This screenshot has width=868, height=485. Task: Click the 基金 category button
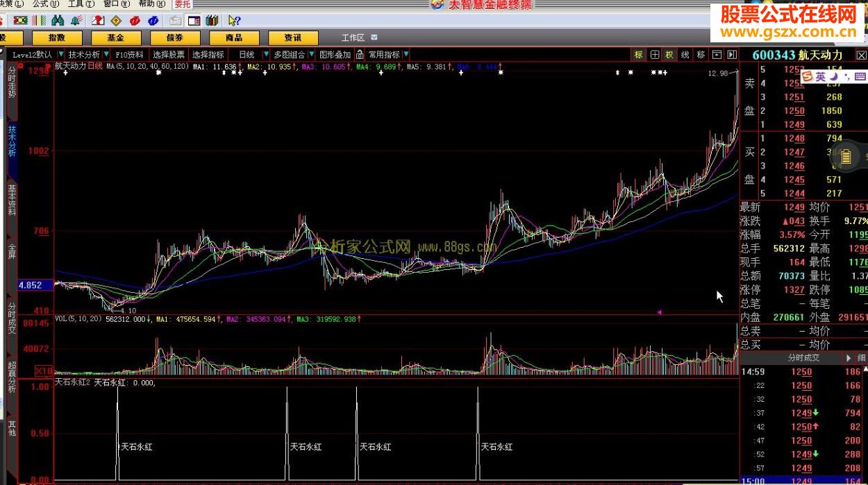tap(115, 37)
